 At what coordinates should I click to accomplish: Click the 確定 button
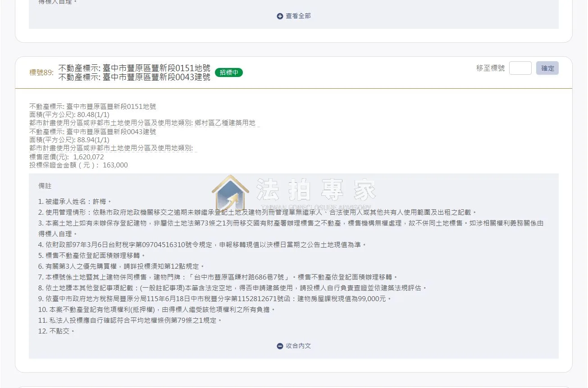(547, 68)
